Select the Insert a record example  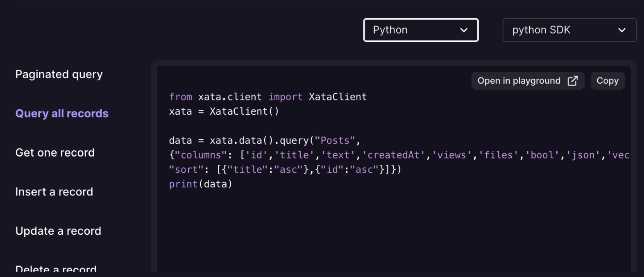[x=54, y=192]
